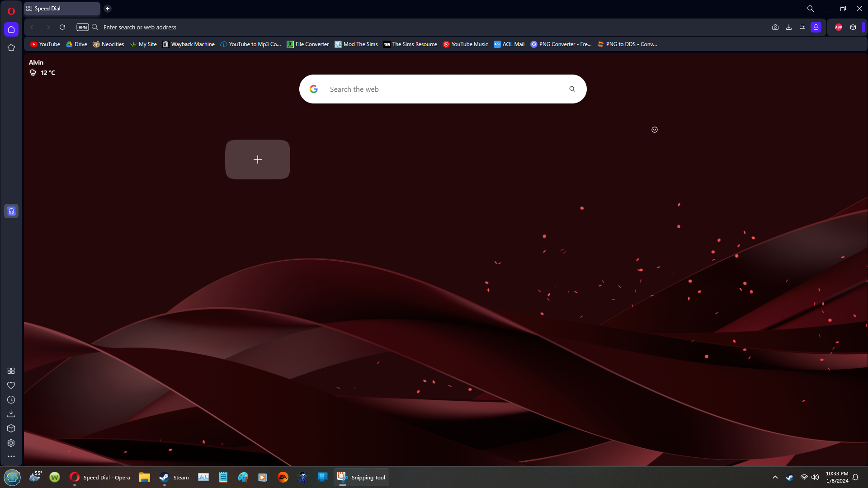This screenshot has height=488, width=868.
Task: Open Easy Setup settings icon in toolbar
Action: point(802,27)
